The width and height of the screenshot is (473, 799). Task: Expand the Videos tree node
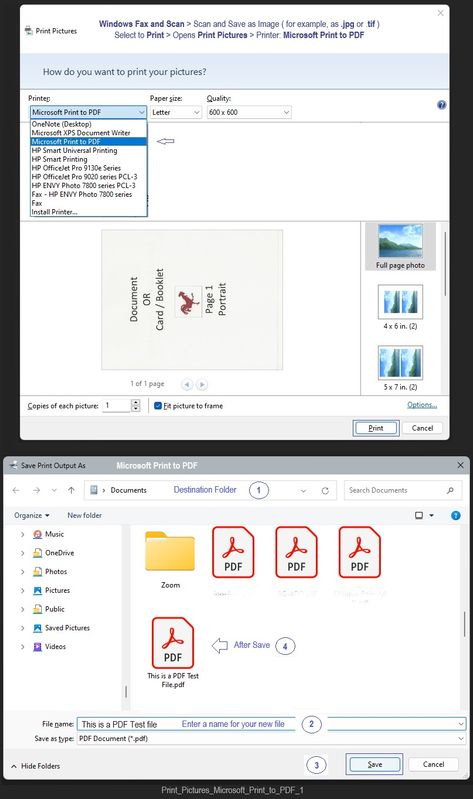tap(22, 647)
